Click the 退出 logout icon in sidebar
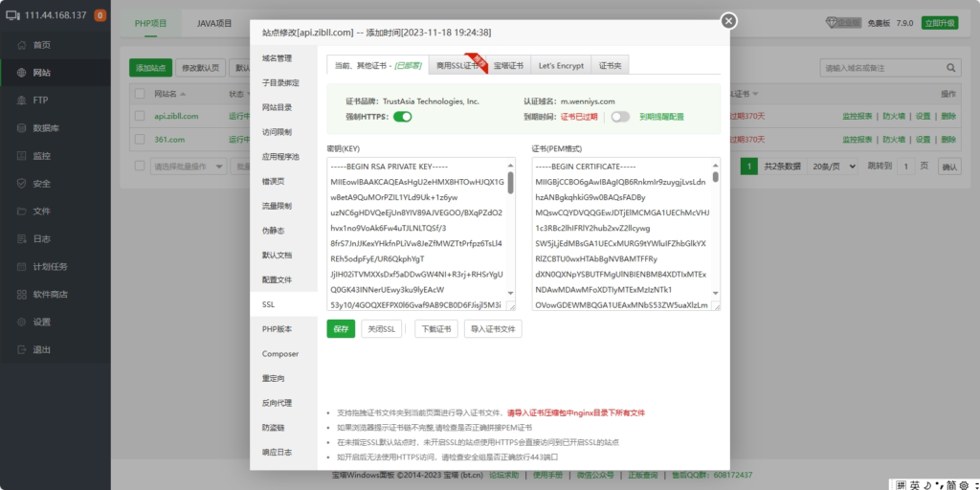Viewport: 980px width, 490px height. (x=21, y=350)
